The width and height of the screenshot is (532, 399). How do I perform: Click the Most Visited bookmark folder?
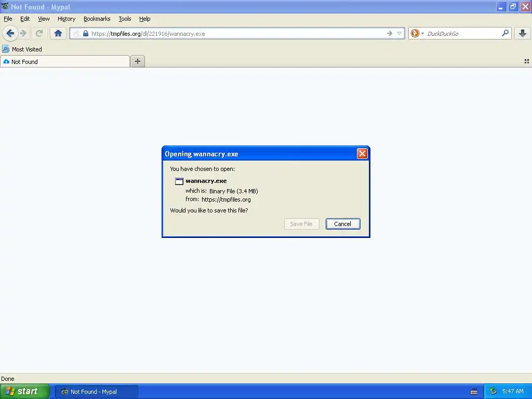[22, 49]
